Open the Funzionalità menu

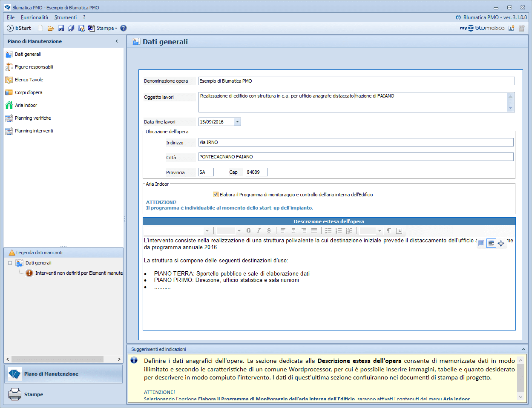(x=35, y=17)
